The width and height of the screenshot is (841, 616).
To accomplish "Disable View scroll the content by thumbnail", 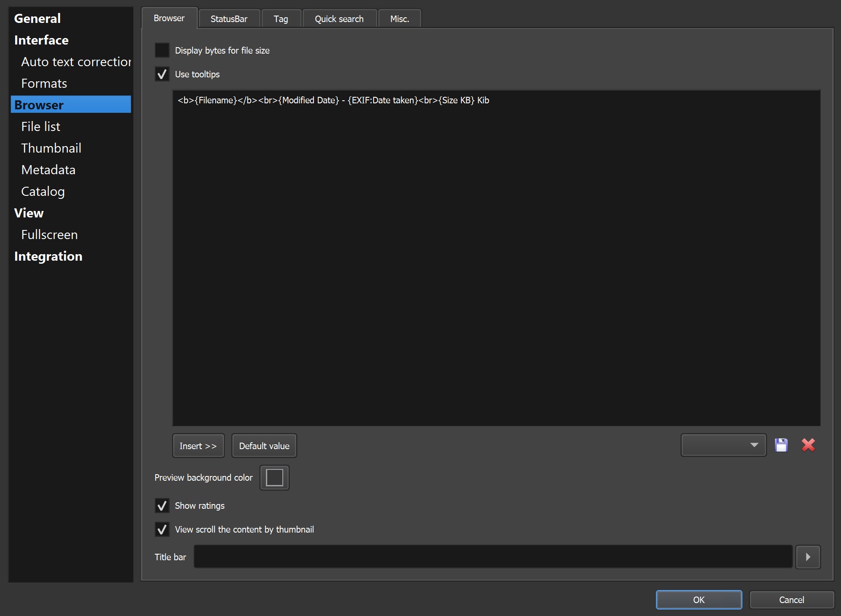I will [x=162, y=530].
